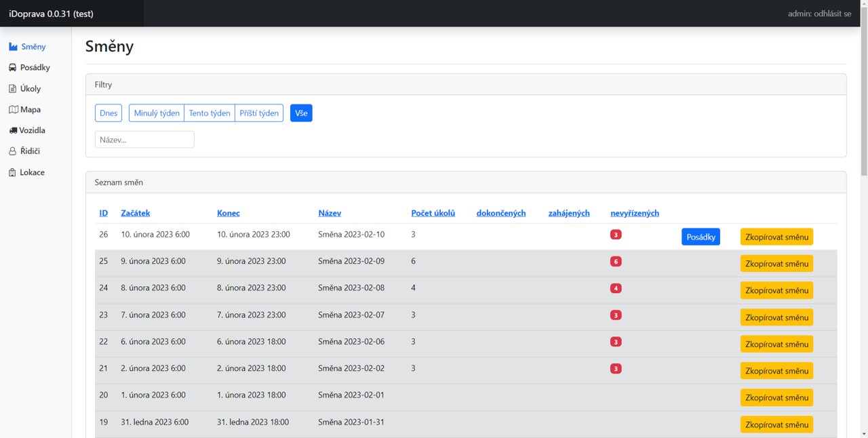Viewport: 868px width, 438px height.
Task: Copy shift Směna 2023-02-08
Action: (776, 290)
